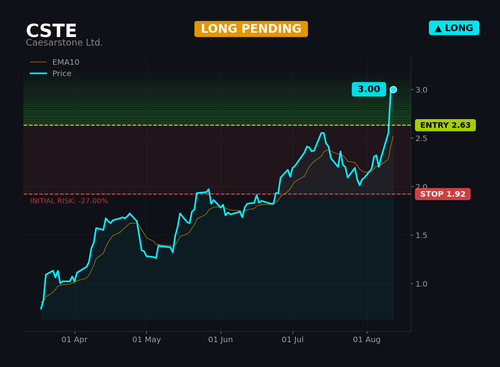Click the current price endpoint dot
The image size is (500, 367).
tap(393, 89)
